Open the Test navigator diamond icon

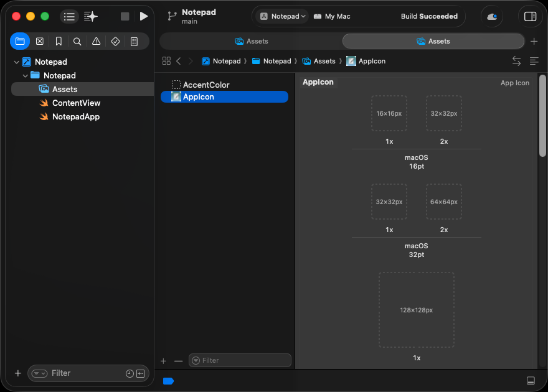[115, 42]
